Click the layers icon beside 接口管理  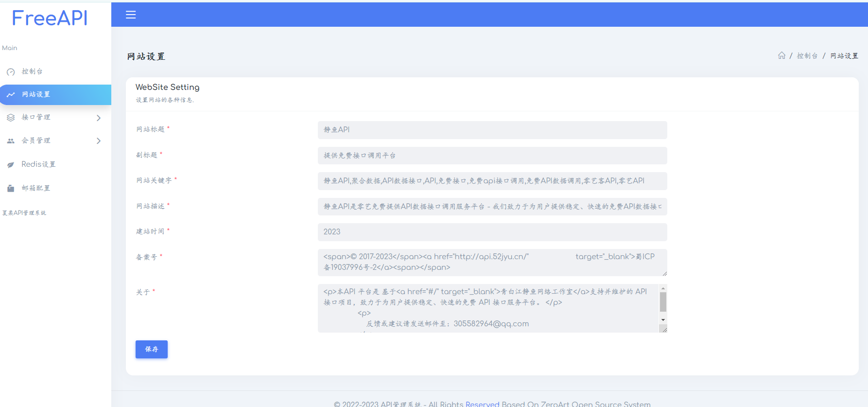[11, 118]
